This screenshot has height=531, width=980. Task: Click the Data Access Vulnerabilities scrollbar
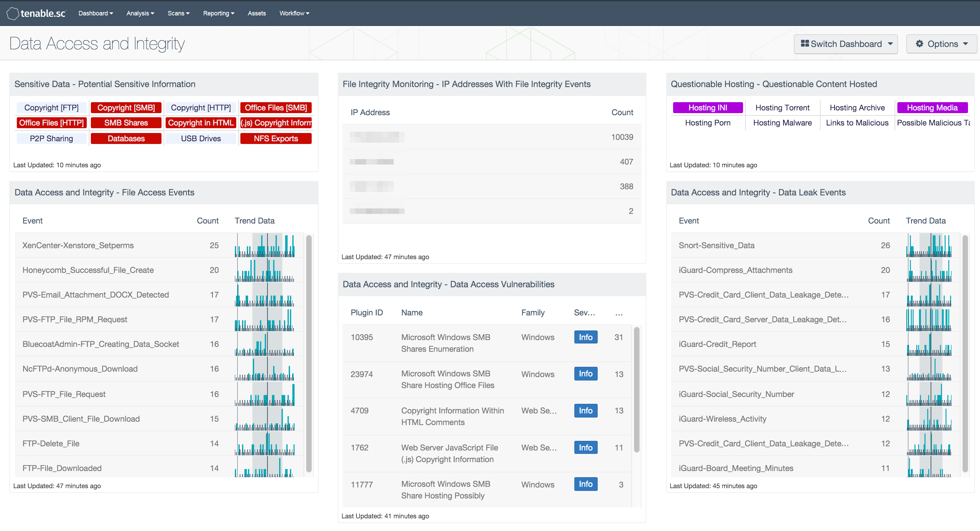tap(636, 389)
